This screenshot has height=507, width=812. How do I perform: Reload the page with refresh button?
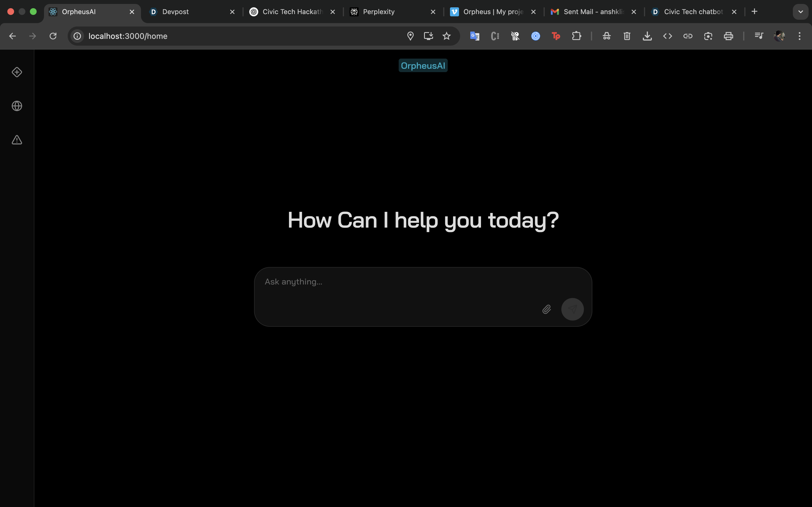tap(53, 36)
